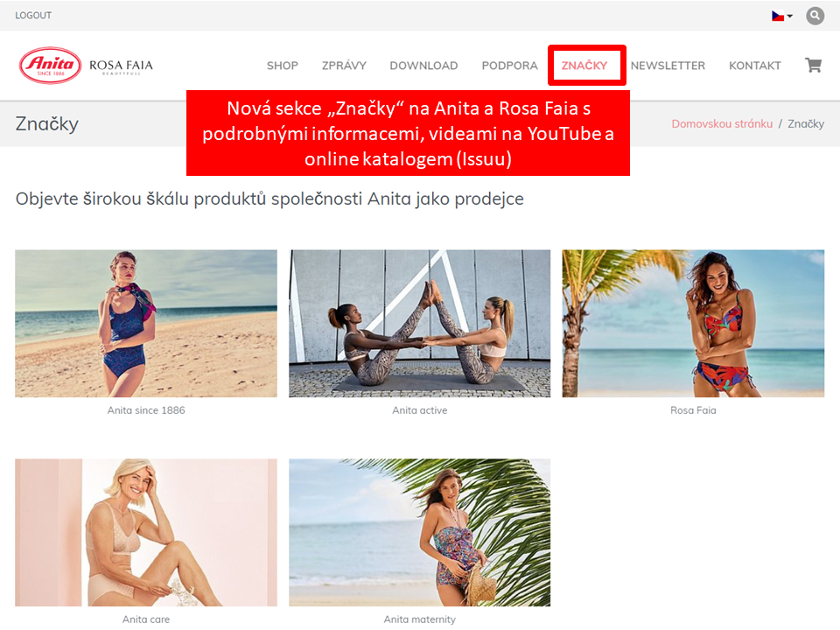This screenshot has width=840, height=630.
Task: Open the Shop menu item
Action: coord(283,66)
